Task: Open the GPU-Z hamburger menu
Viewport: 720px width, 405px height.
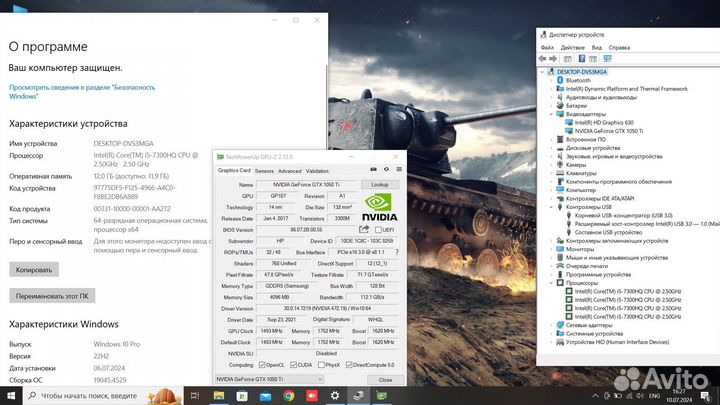Action: tap(399, 169)
